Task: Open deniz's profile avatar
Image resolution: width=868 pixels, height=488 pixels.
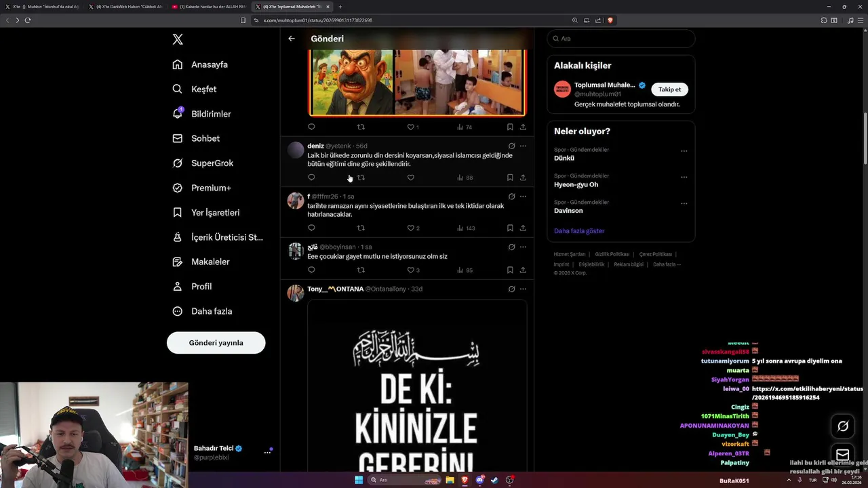Action: coord(296,150)
